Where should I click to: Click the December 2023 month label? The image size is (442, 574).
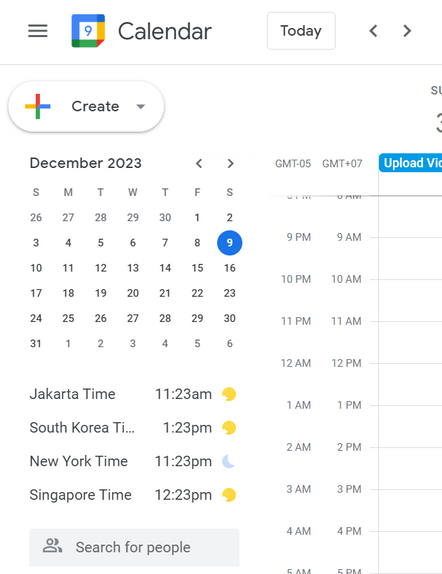point(85,163)
